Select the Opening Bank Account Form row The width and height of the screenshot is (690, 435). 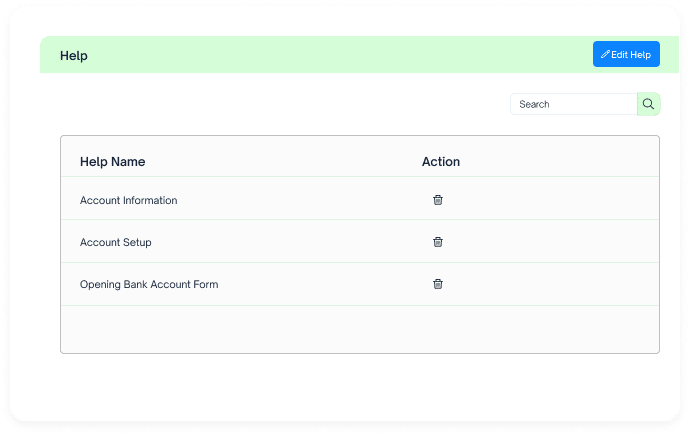point(360,284)
